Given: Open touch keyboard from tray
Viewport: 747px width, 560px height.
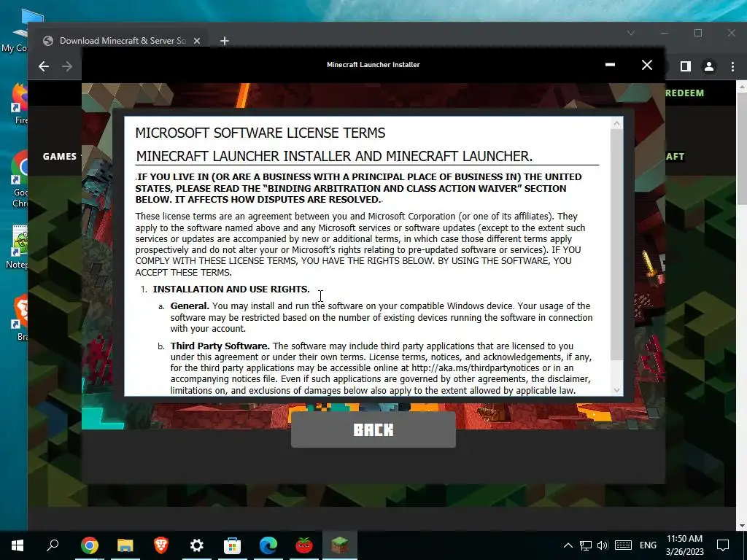Looking at the screenshot, I should click(x=623, y=545).
